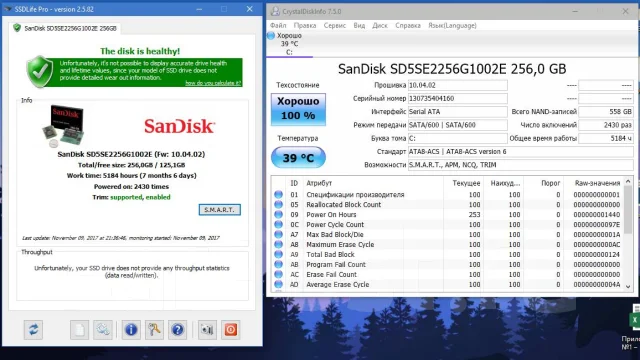
Task: Click the status dot for Average Erase Cycle
Action: tap(278, 284)
